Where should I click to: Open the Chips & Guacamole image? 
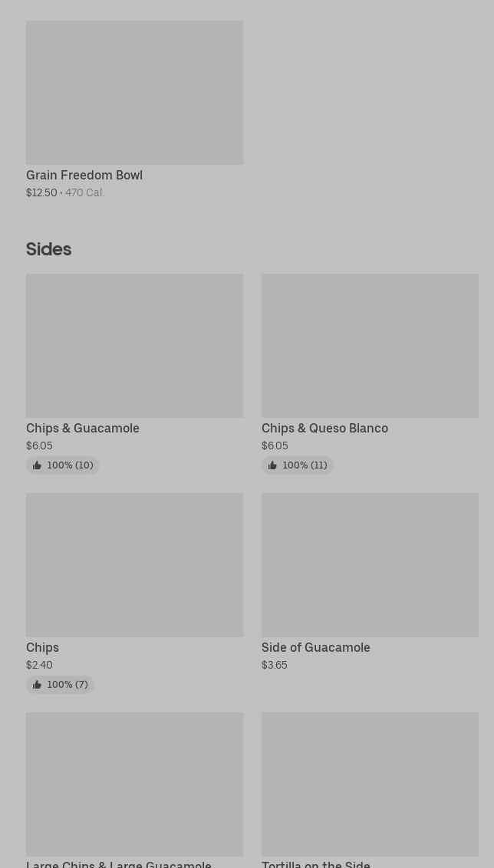click(134, 345)
